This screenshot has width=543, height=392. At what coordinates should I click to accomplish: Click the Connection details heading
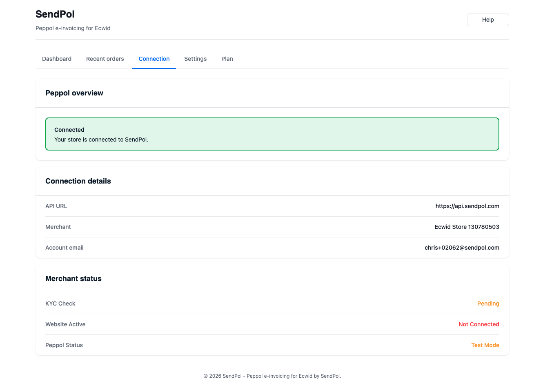click(78, 181)
